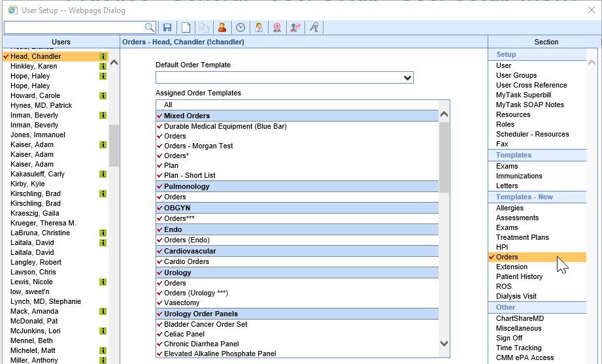The width and height of the screenshot is (602, 364).
Task: Toggle the Vasectomy order template checkmark
Action: [159, 303]
